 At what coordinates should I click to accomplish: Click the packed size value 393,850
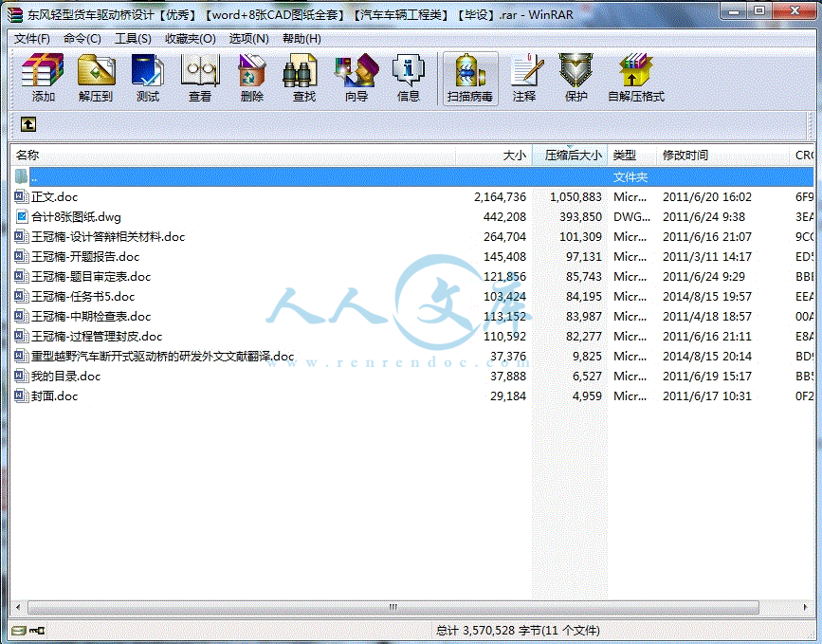tap(580, 216)
